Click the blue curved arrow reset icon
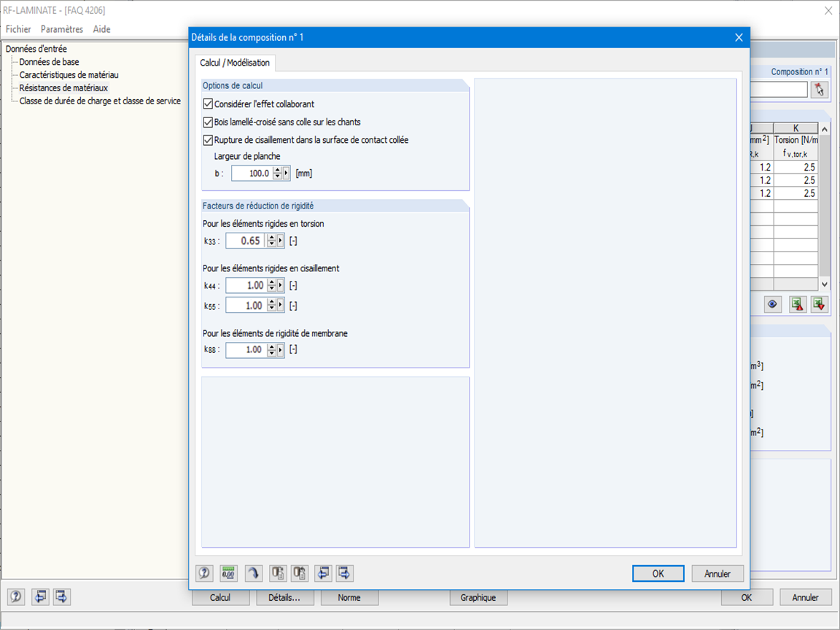Screen dimensions: 840x630 pos(254,573)
